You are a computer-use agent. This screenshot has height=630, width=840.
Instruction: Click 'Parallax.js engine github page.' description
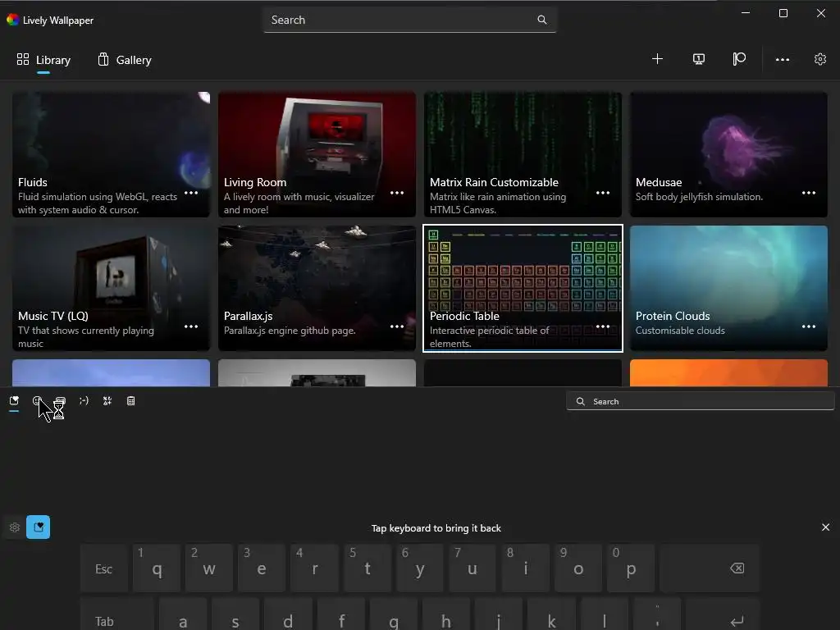pos(290,331)
